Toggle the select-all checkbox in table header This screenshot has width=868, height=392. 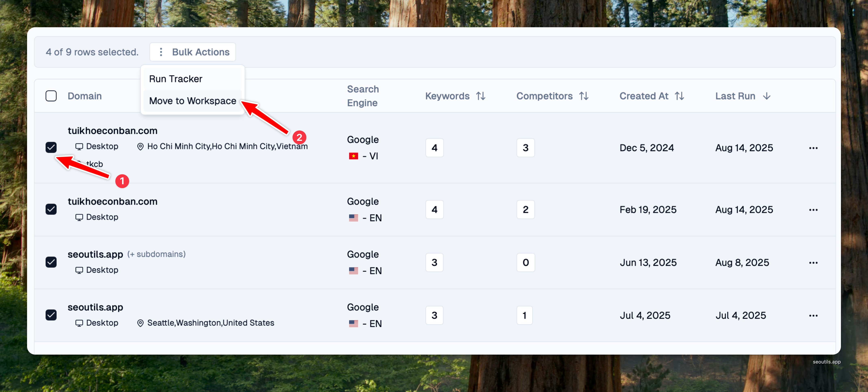pyautogui.click(x=51, y=96)
